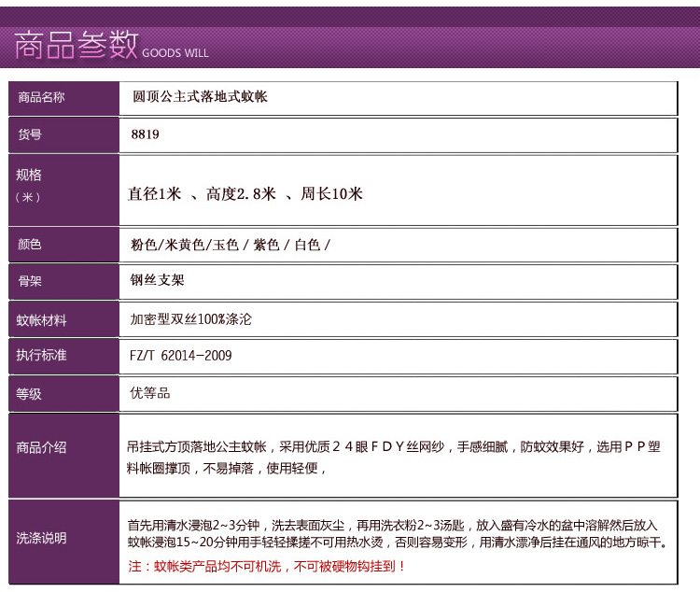Click the size text 直径1米、高度2.8米、周长10米
The image size is (700, 592).
245,194
